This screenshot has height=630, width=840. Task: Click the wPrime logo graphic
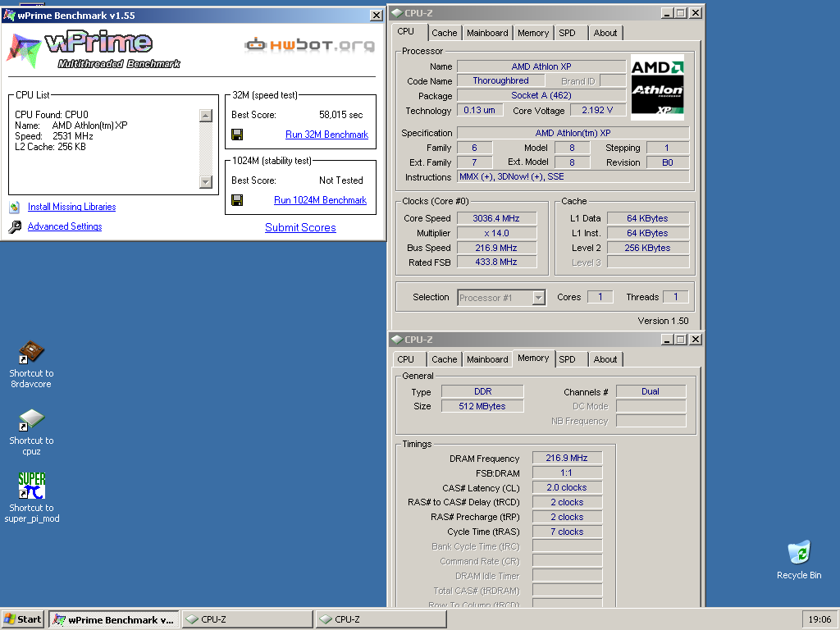94,50
